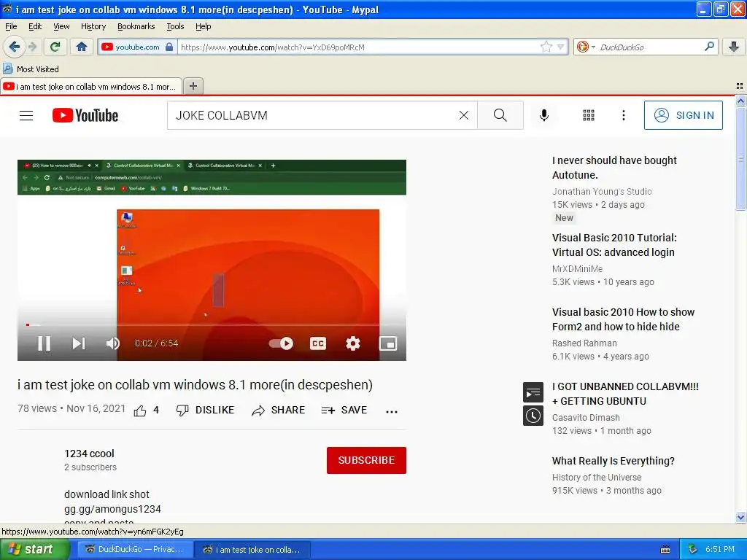Go to the YouTube home logo
The width and height of the screenshot is (747, 560).
tap(85, 115)
